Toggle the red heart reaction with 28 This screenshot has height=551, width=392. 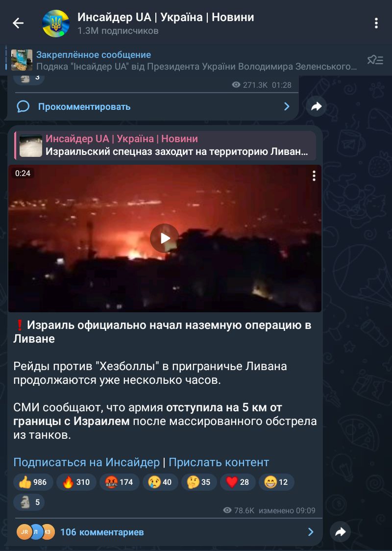pos(238,482)
